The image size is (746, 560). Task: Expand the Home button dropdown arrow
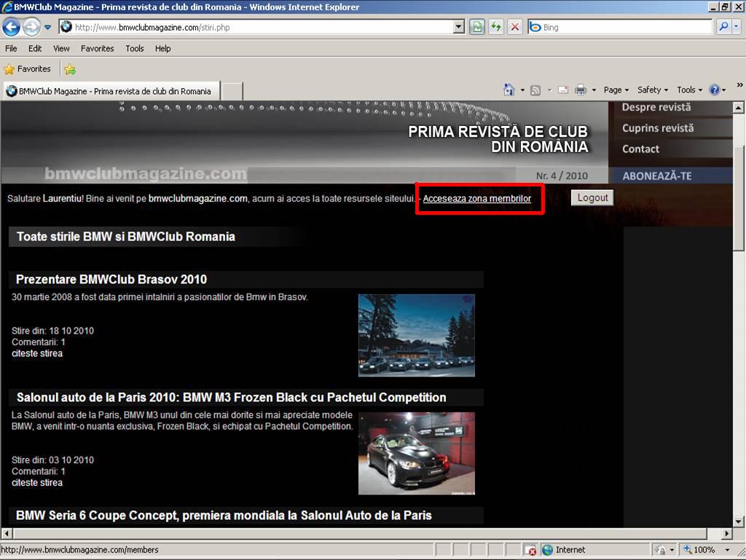522,90
